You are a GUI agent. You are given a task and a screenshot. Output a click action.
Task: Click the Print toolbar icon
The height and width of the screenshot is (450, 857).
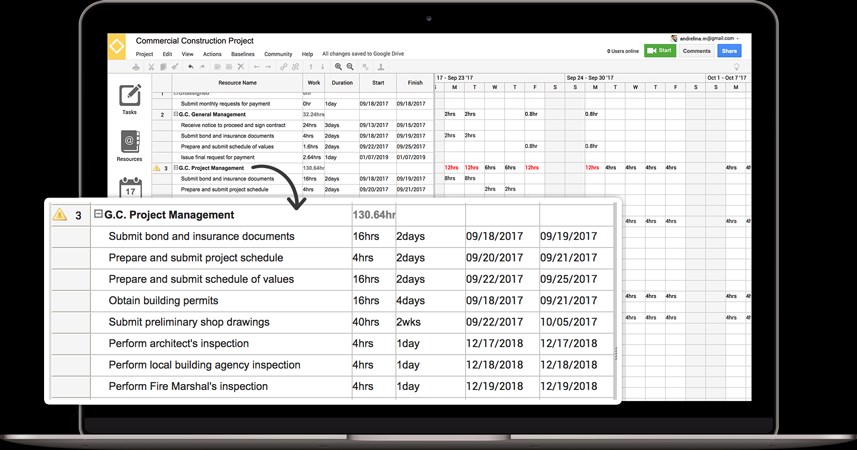(x=136, y=67)
